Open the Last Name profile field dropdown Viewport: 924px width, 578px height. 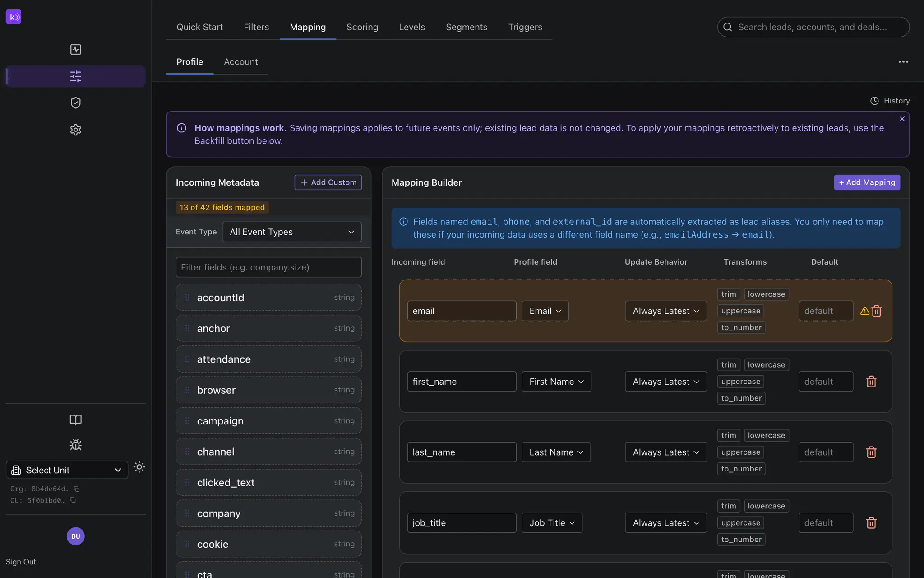556,452
